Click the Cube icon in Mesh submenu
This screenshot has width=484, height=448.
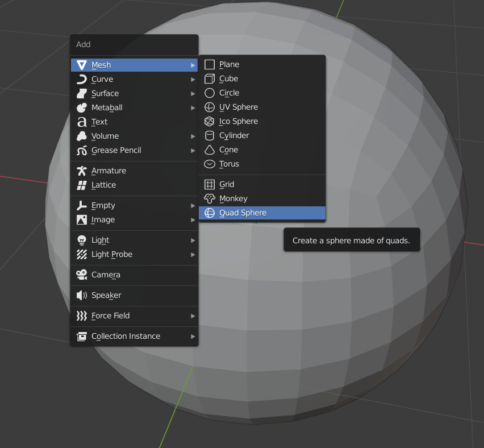[x=209, y=78]
